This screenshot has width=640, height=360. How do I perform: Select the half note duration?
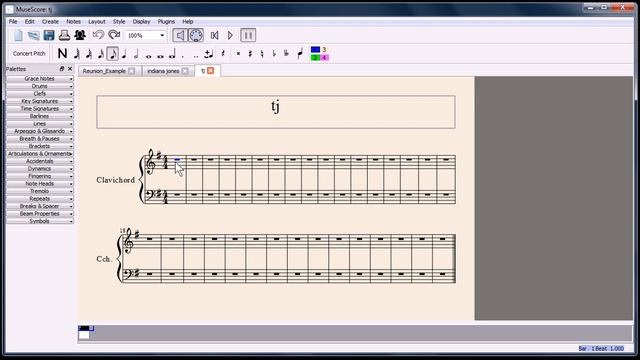click(x=136, y=53)
